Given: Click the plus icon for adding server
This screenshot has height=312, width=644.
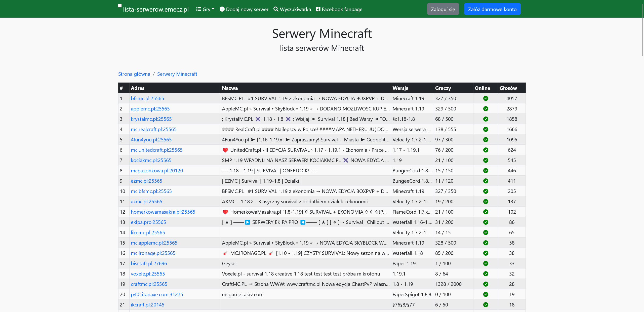Looking at the screenshot, I should tap(222, 9).
